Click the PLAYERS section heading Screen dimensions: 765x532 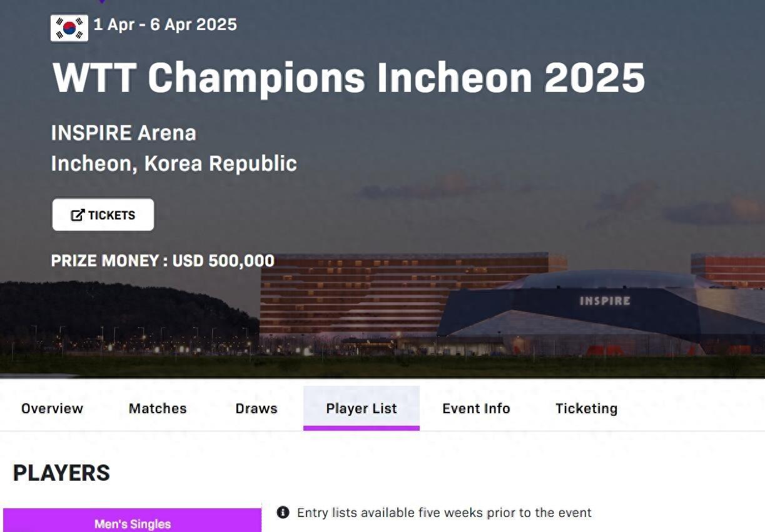(x=61, y=473)
